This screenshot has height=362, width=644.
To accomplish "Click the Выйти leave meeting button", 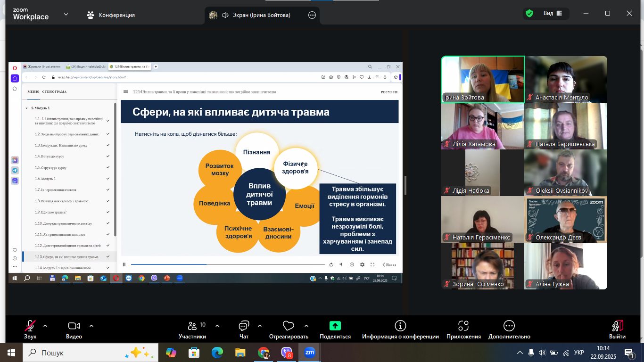I will [x=617, y=329].
